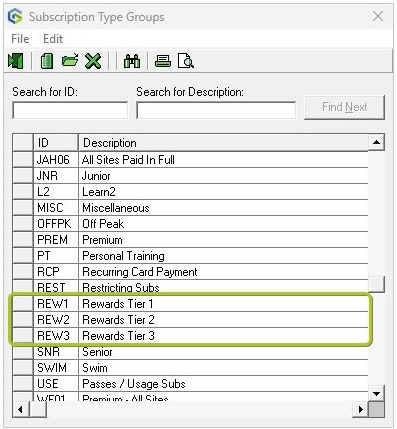Click the Personal Training description cell
This screenshot has height=429, width=397.
(223, 256)
